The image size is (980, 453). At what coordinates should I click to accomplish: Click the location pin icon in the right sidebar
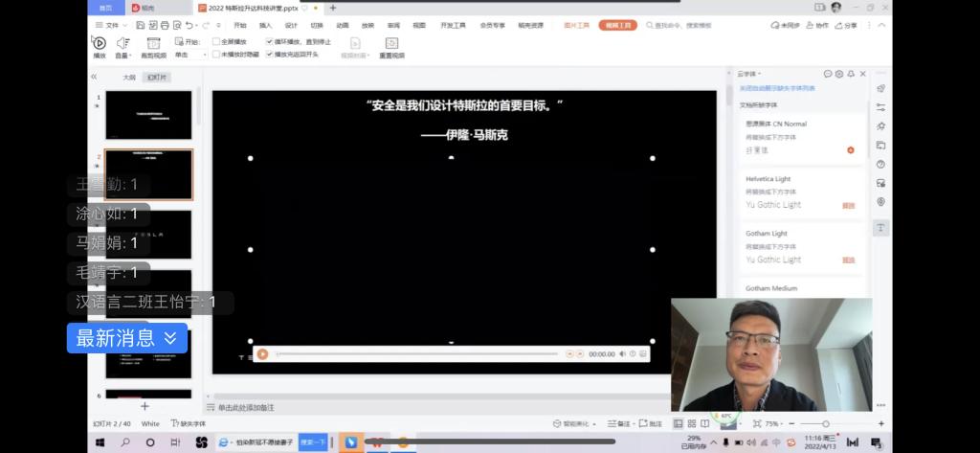881,201
